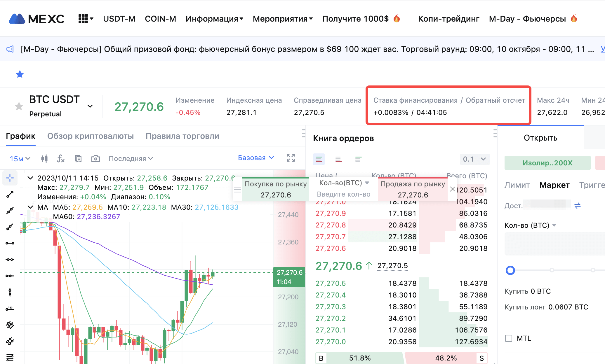The width and height of the screenshot is (605, 364).
Task: Toggle BTC USDT favorite star
Action: click(x=19, y=106)
